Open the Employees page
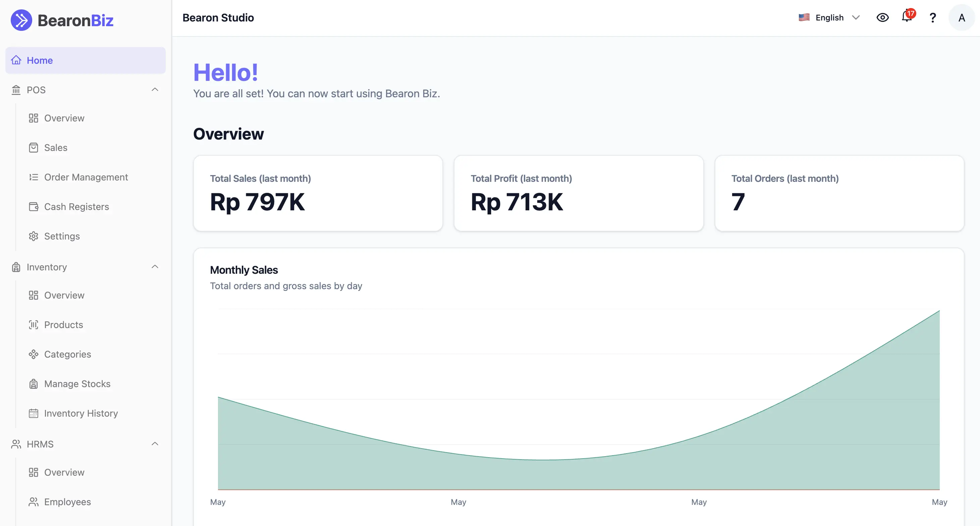 tap(67, 502)
